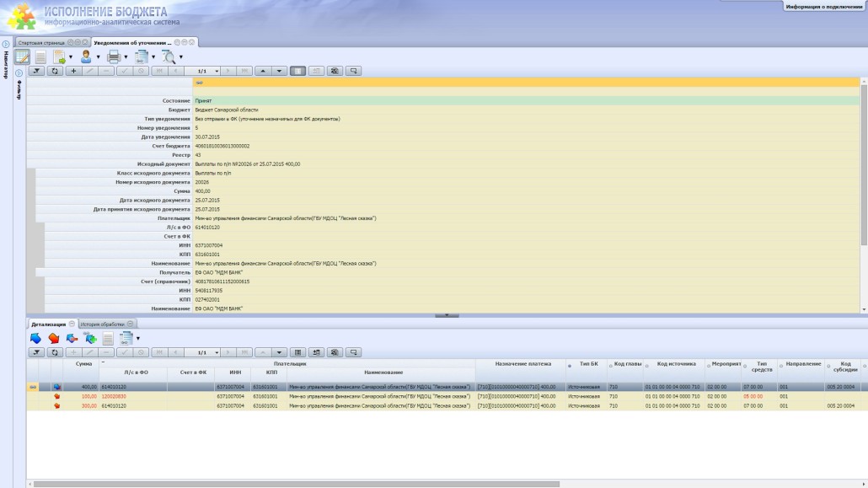Select the table row with sum 300,00
868x488 pixels.
tap(446, 405)
